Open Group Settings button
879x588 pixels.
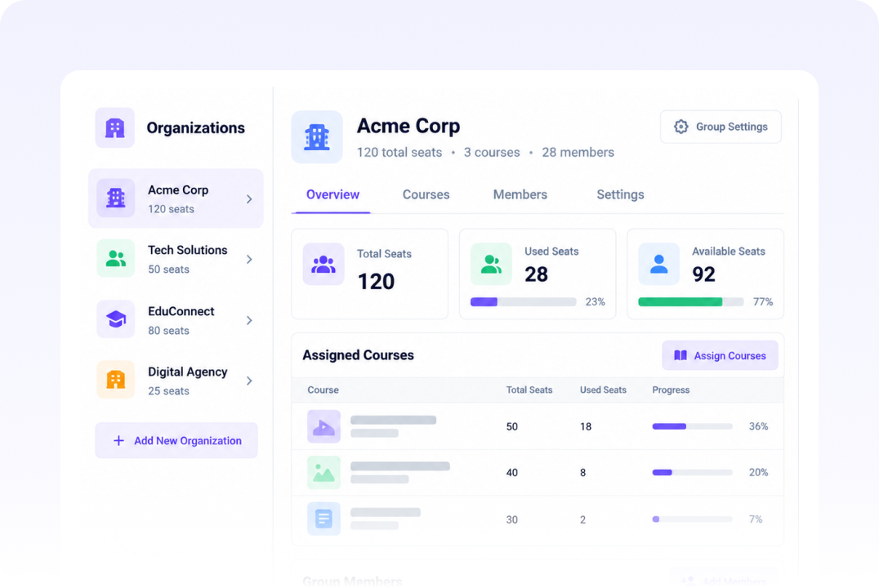coord(721,127)
